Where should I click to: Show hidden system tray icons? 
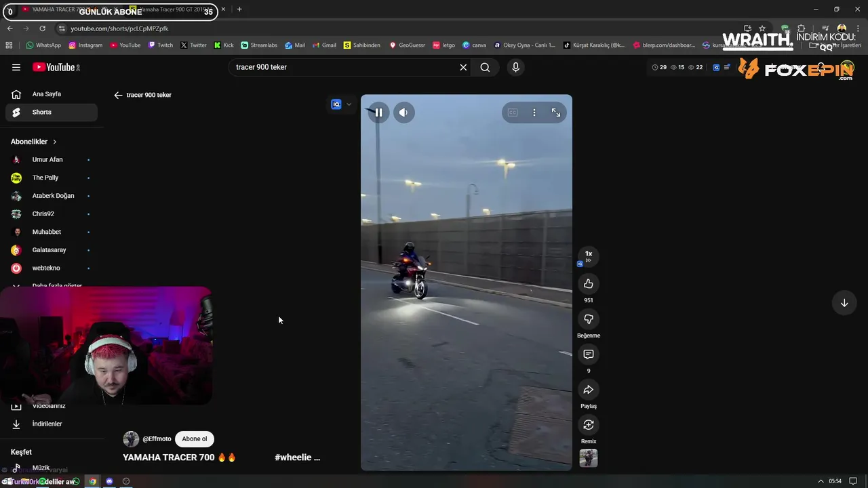tap(821, 481)
